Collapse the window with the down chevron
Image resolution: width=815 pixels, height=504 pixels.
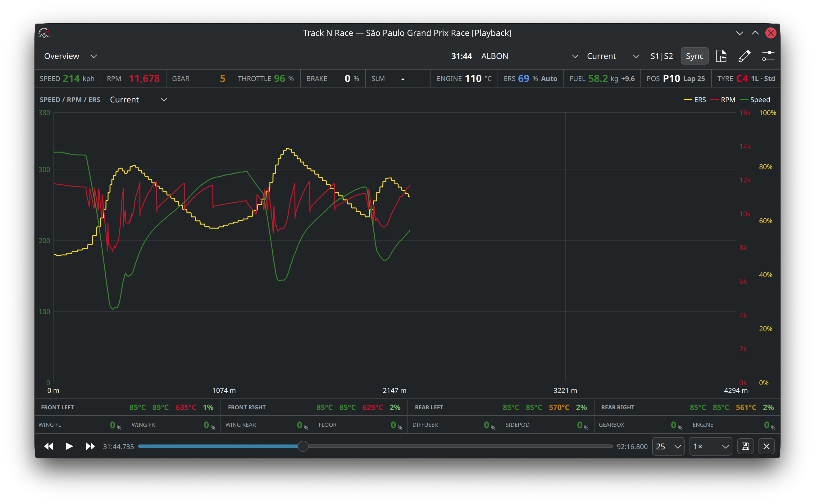pyautogui.click(x=740, y=33)
